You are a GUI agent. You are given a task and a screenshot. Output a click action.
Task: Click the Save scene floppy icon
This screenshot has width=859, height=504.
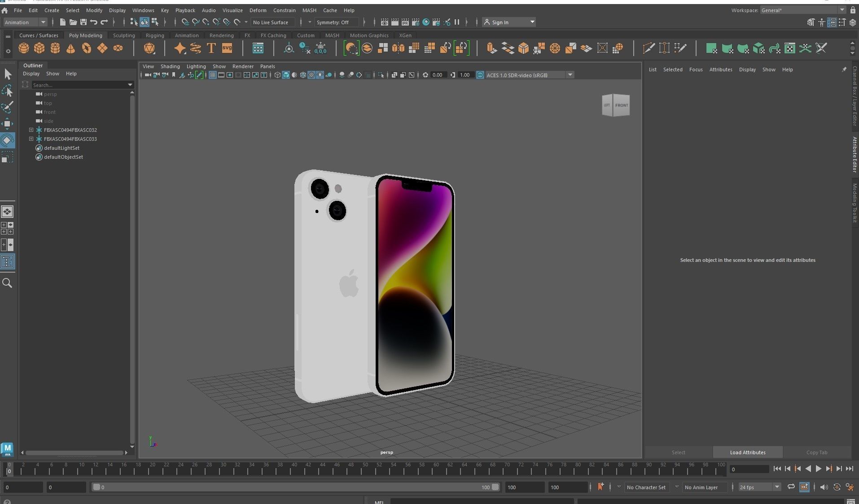[x=83, y=22]
